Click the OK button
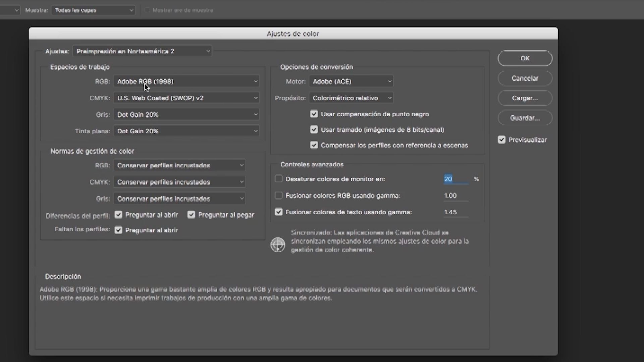 tap(525, 58)
